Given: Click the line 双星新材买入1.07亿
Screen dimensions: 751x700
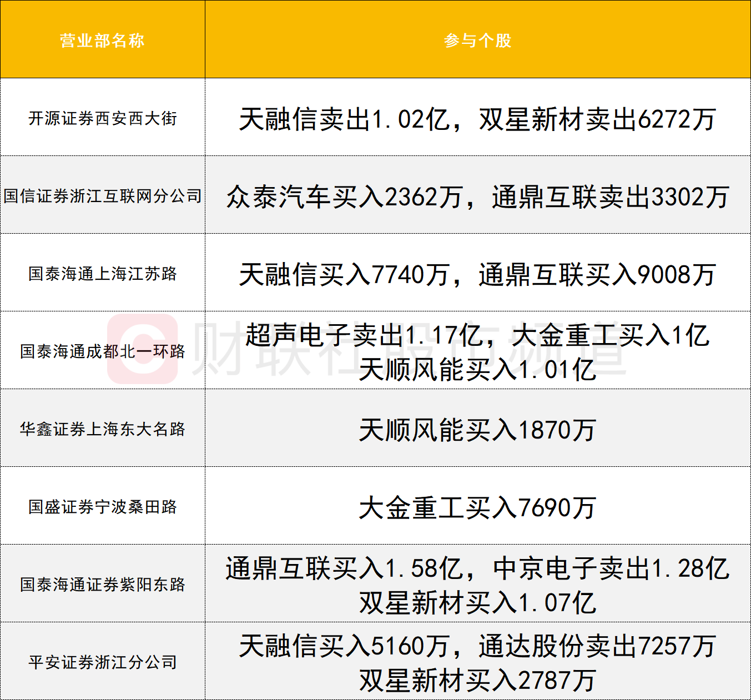Looking at the screenshot, I should [478, 602].
